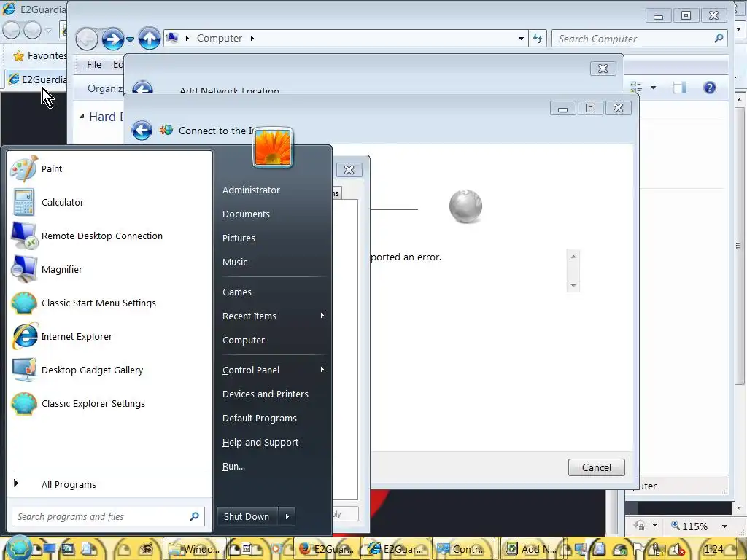Screen dimensions: 747x560
Task: Open Help in the Computer window
Action: (709, 87)
